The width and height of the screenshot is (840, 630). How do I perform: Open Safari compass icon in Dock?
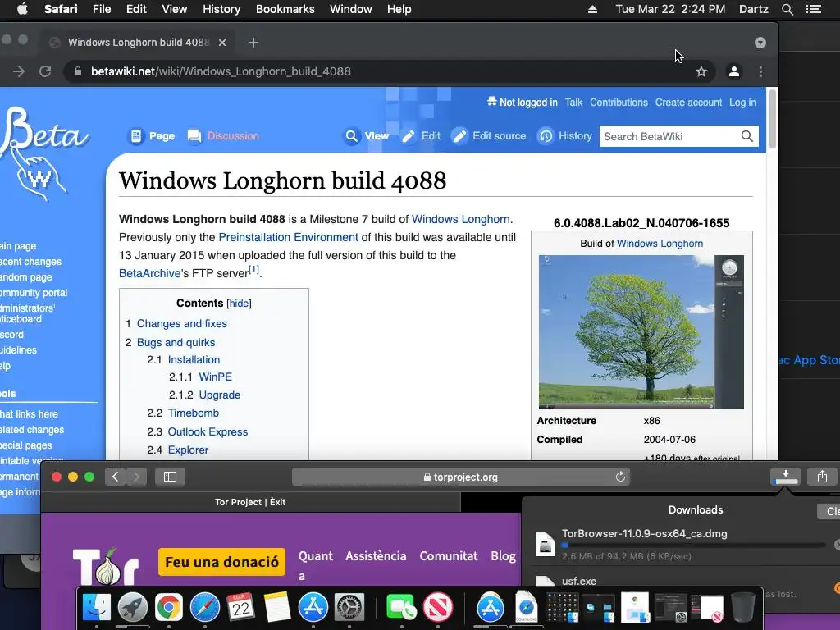pos(205,607)
